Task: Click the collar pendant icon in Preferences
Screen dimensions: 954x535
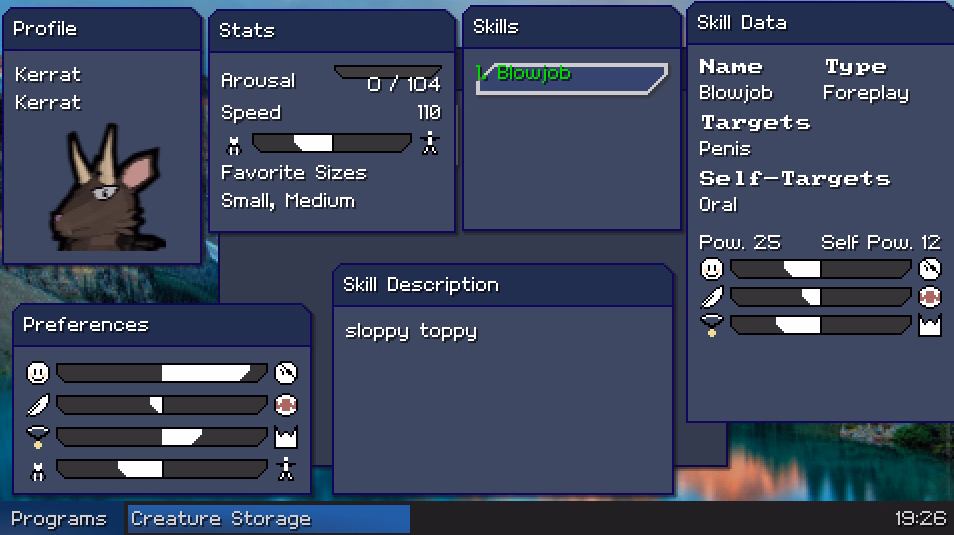Action: tap(38, 437)
